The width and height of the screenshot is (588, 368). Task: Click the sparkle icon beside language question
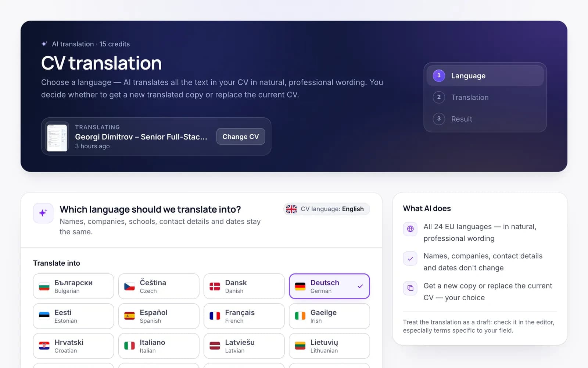click(43, 213)
